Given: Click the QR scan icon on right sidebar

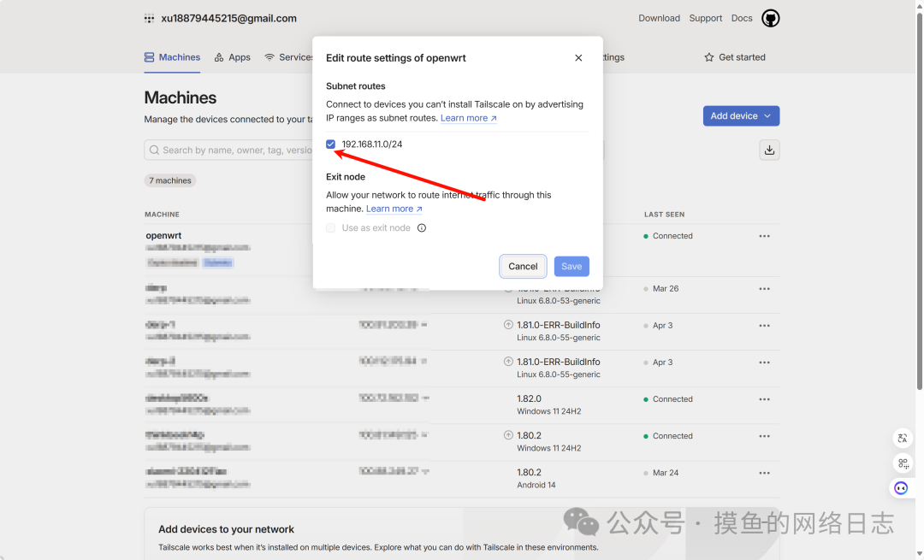Looking at the screenshot, I should click(902, 463).
